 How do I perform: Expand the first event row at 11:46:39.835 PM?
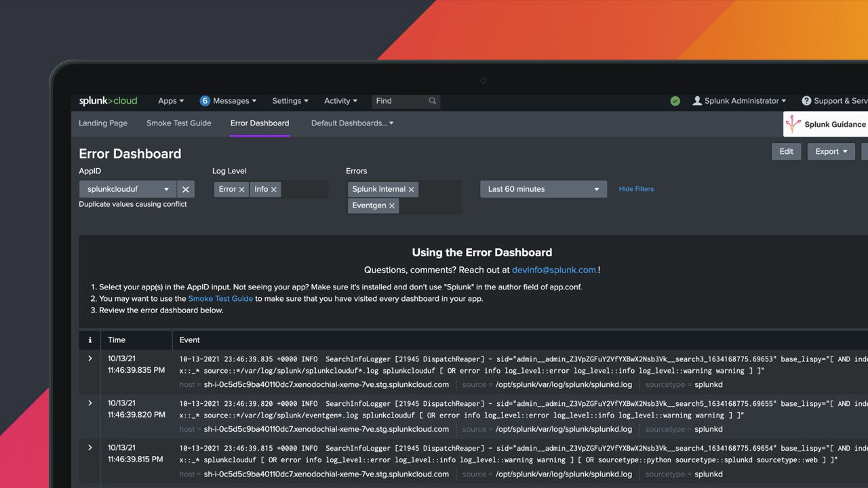[90, 359]
